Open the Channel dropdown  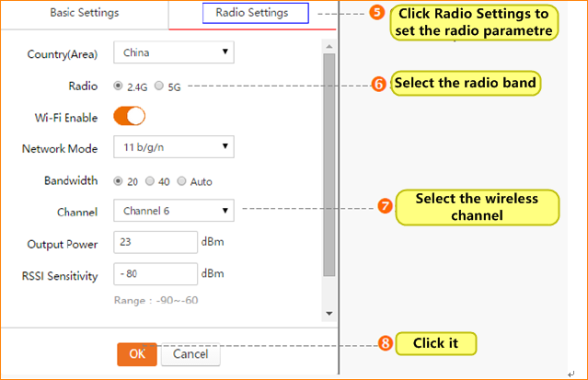click(x=173, y=211)
